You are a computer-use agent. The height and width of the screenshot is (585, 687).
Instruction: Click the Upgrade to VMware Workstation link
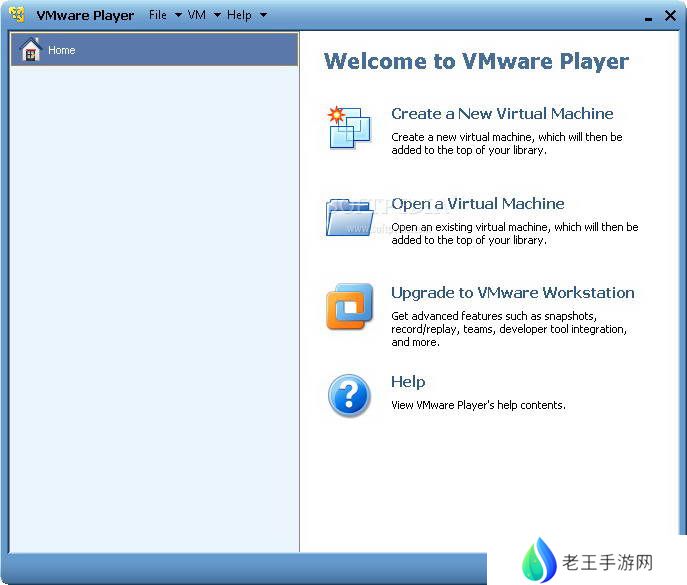coord(513,293)
